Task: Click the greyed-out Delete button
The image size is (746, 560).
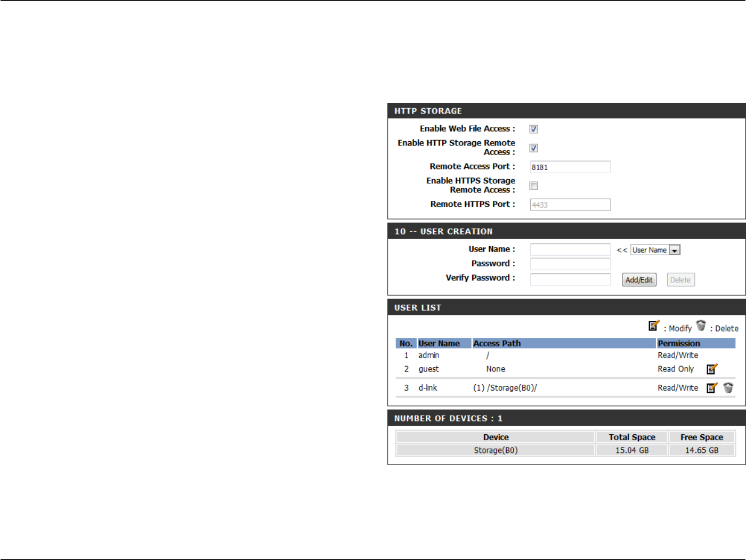Action: click(680, 280)
